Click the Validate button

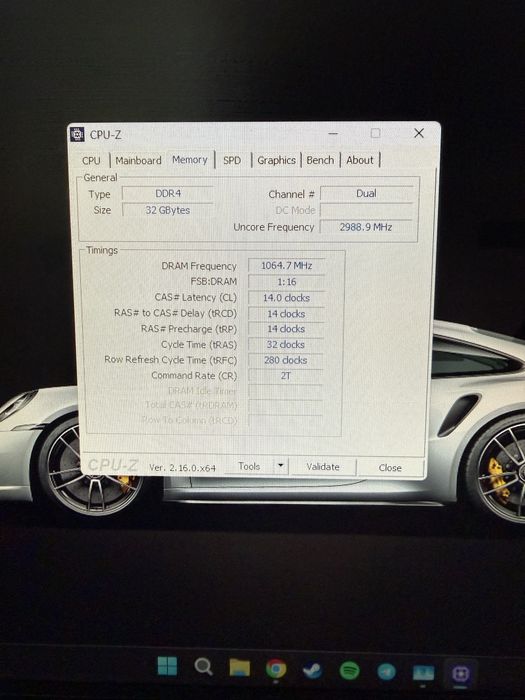click(x=323, y=467)
